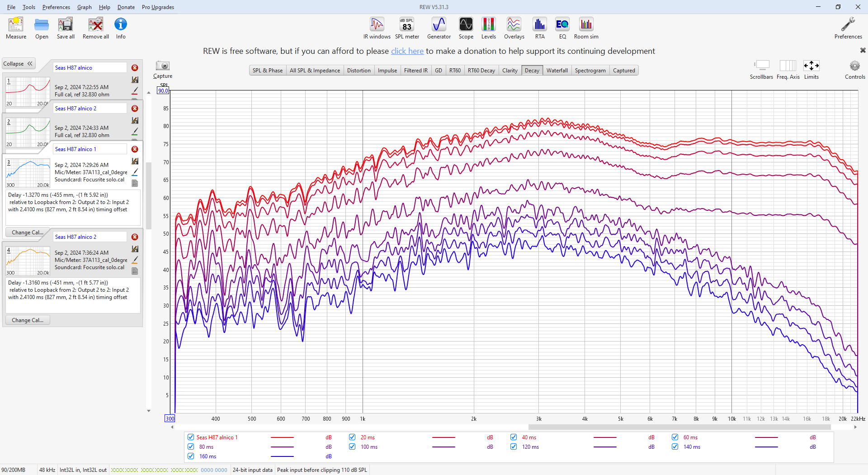868x475 pixels.
Task: Collapse the measurements panel
Action: pos(19,64)
